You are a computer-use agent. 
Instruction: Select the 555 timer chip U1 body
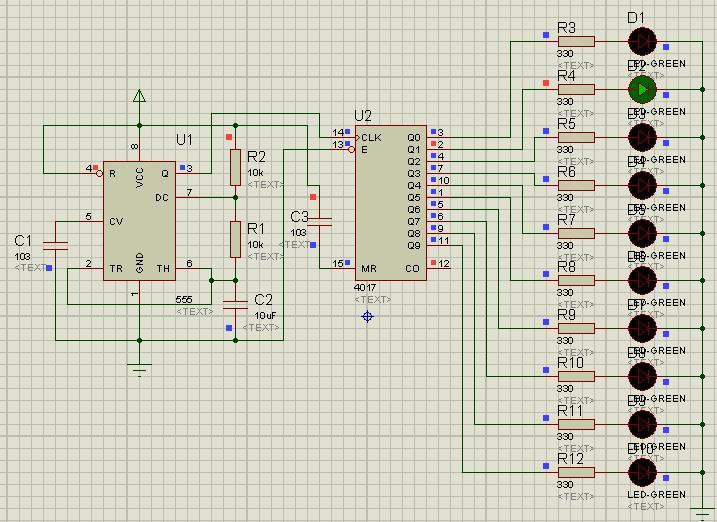[x=139, y=221]
